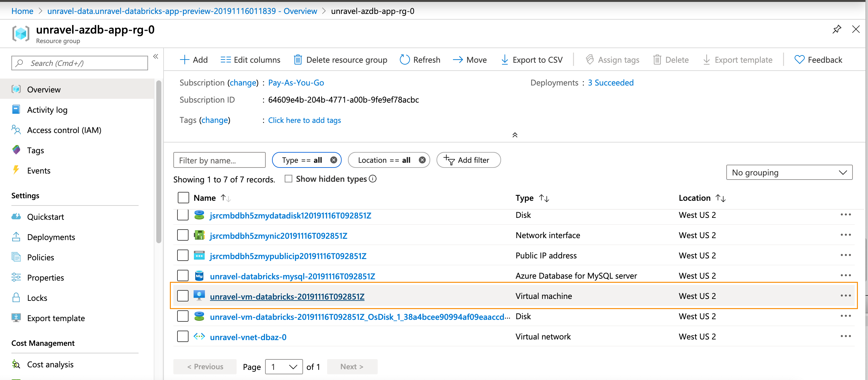Screen dimensions: 868x380
Task: Open unravel-vnet-dbaz-0 link
Action: coord(248,337)
